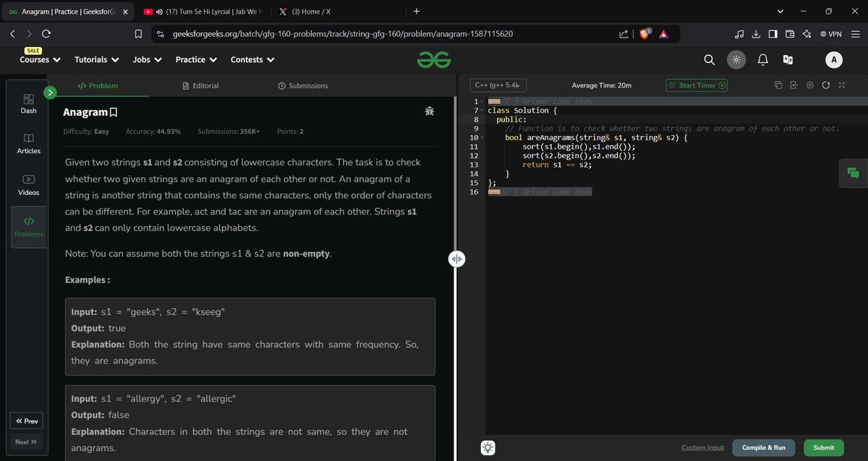Submit the solution
Screen dimensions: 868x461
point(824,448)
